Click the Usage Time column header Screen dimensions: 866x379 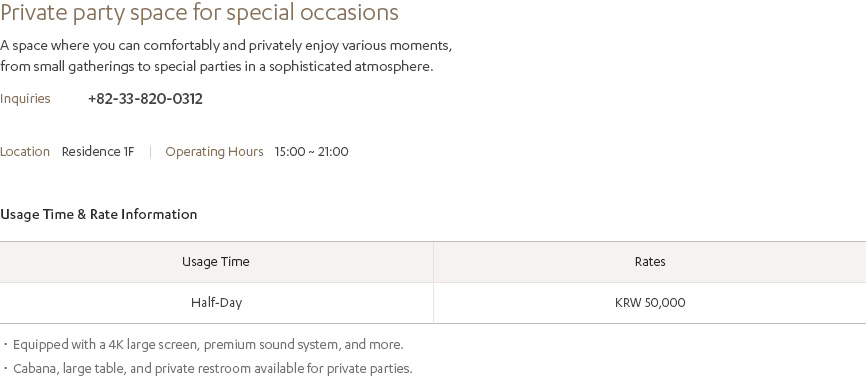pyautogui.click(x=216, y=262)
